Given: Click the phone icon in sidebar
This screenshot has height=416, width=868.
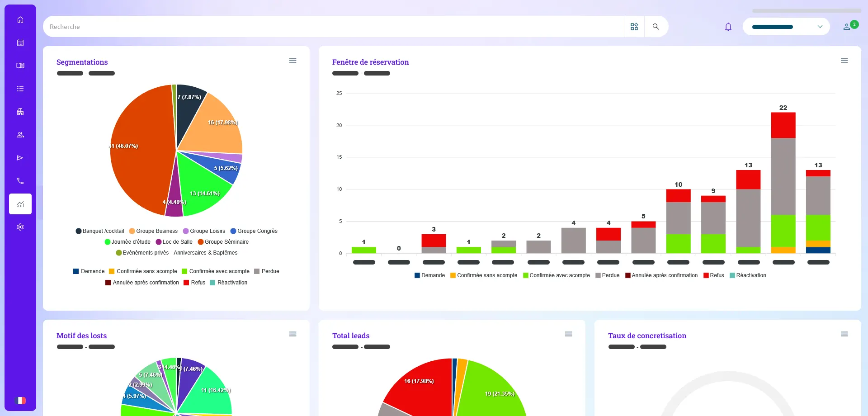Looking at the screenshot, I should coord(20,181).
